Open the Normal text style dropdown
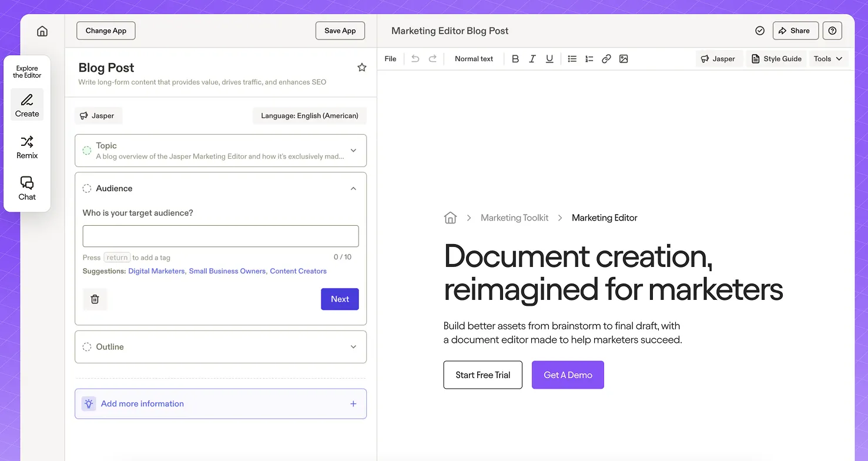The image size is (868, 461). [474, 59]
